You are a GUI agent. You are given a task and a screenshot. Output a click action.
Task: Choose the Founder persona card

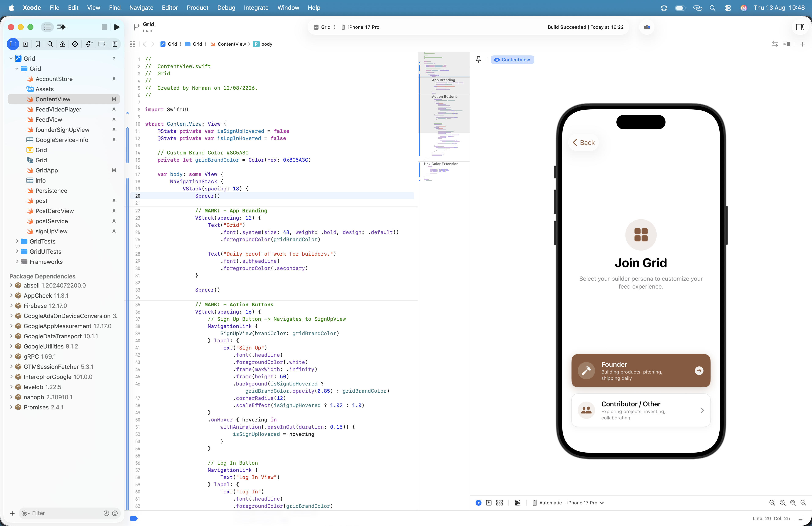(641, 371)
